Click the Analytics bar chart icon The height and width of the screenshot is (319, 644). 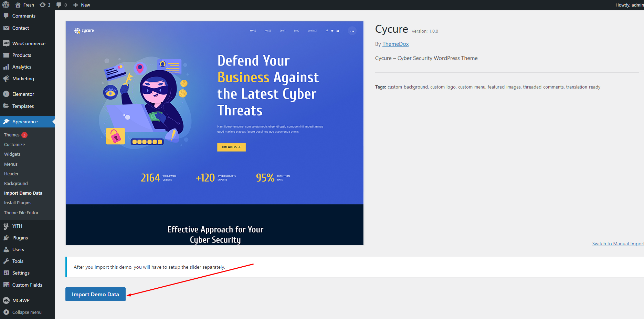6,67
